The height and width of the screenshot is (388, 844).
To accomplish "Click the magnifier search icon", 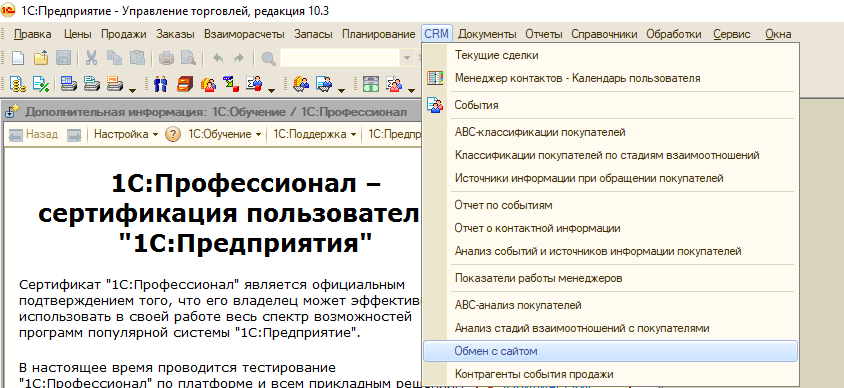I will [x=268, y=58].
